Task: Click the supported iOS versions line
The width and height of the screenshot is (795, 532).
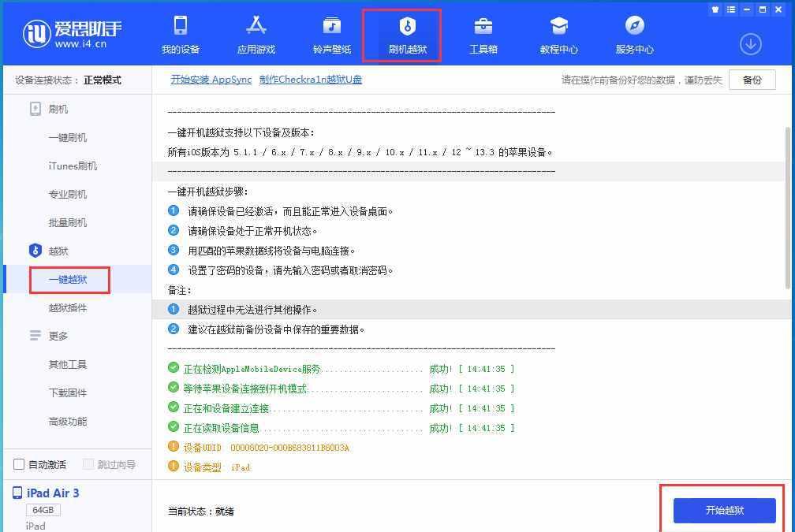Action: pyautogui.click(x=360, y=152)
